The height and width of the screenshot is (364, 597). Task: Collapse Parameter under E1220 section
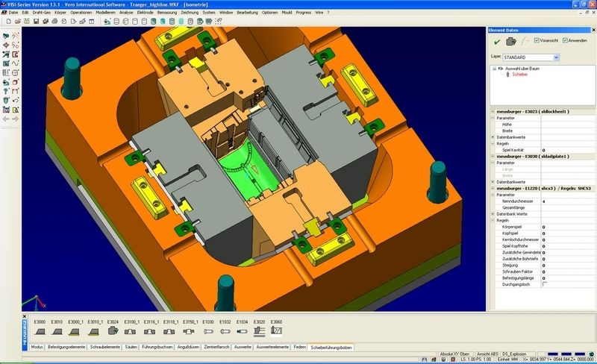tap(493, 195)
